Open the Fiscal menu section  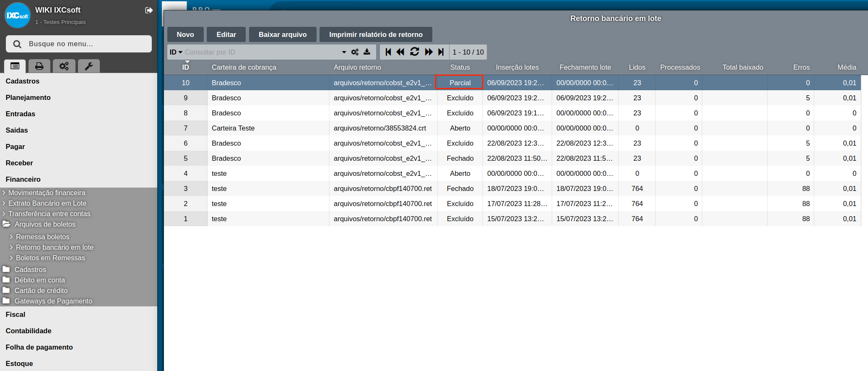click(16, 314)
